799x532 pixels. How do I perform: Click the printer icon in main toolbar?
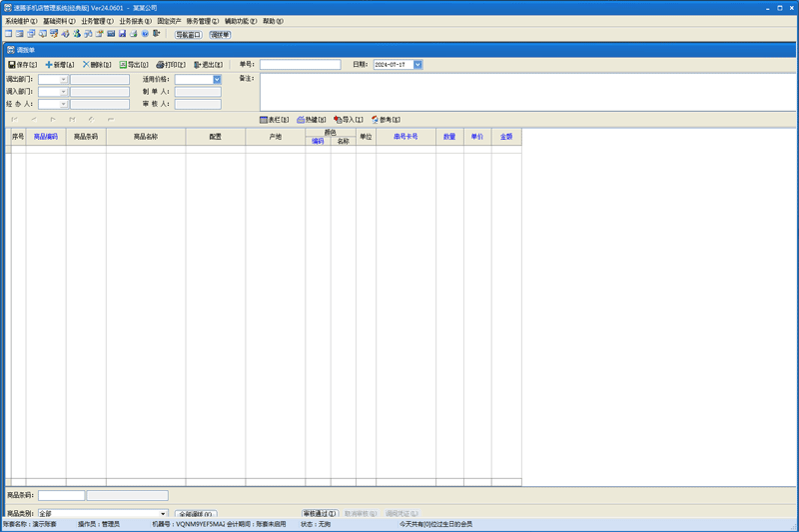coord(134,34)
